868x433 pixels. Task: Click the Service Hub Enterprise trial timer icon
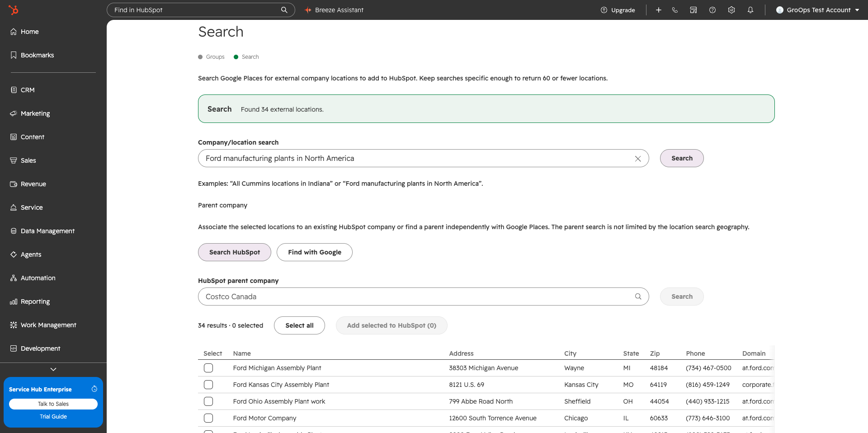click(94, 389)
